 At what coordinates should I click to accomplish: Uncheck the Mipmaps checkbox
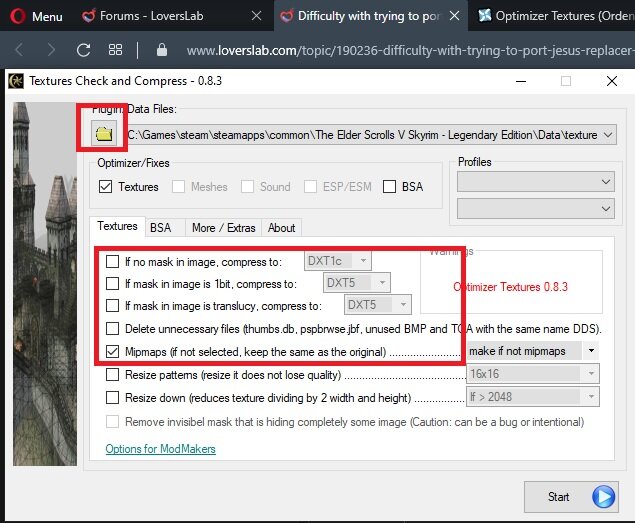[x=112, y=351]
